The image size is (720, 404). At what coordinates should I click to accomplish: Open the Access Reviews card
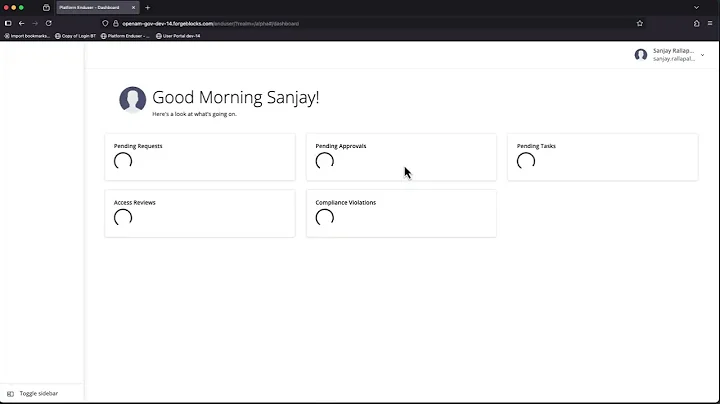[200, 213]
